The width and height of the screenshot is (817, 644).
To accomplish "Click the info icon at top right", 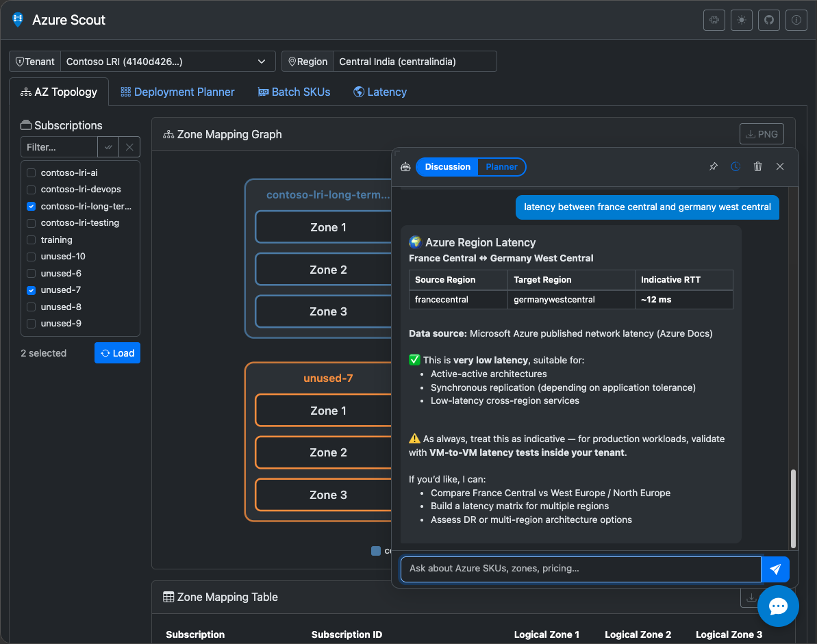I will (796, 20).
